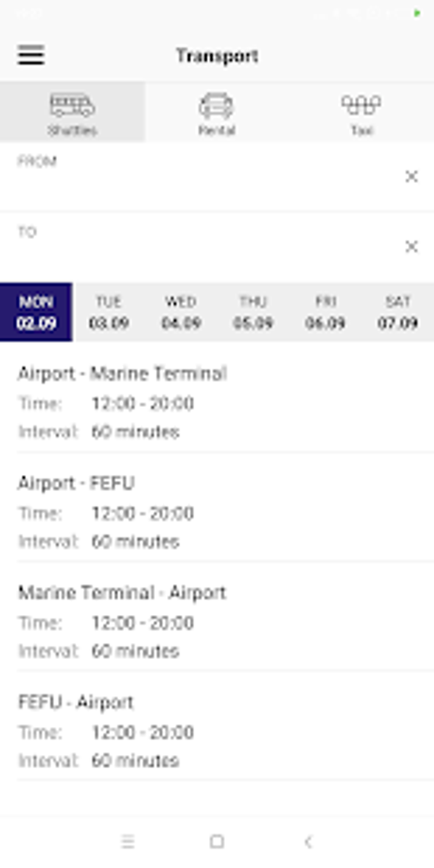This screenshot has height=868, width=434.
Task: Clear the TO field with X
Action: click(x=411, y=246)
